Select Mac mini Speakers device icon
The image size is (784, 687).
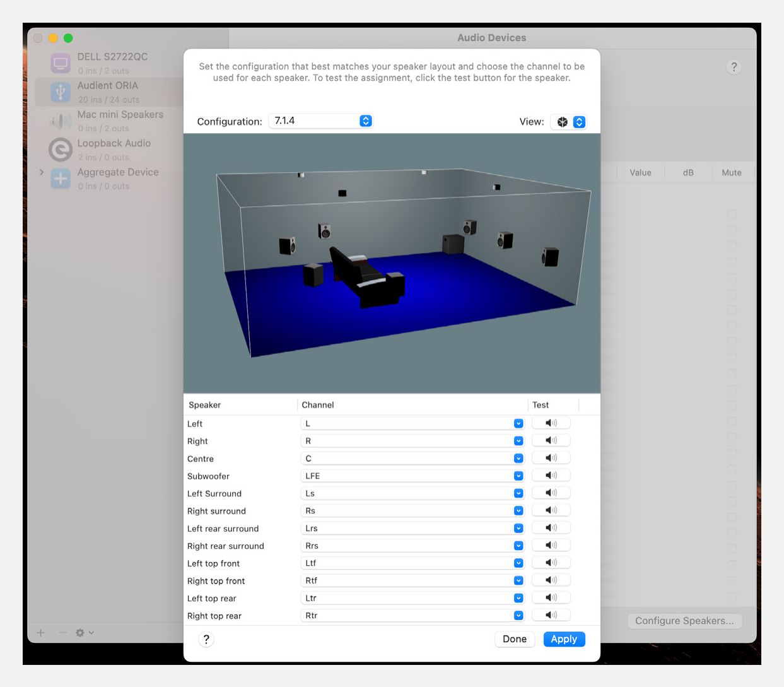[x=61, y=121]
